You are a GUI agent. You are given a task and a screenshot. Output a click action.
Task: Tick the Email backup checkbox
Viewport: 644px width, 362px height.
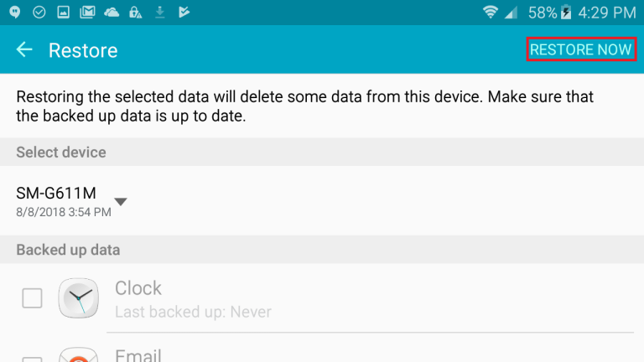[32, 359]
